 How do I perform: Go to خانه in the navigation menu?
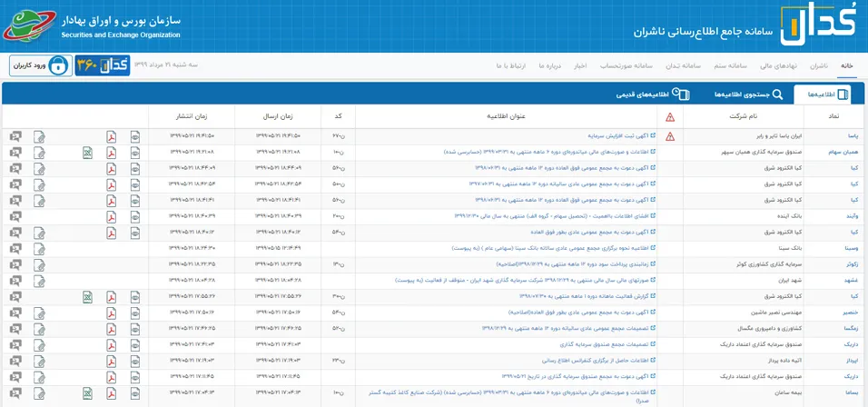click(846, 65)
